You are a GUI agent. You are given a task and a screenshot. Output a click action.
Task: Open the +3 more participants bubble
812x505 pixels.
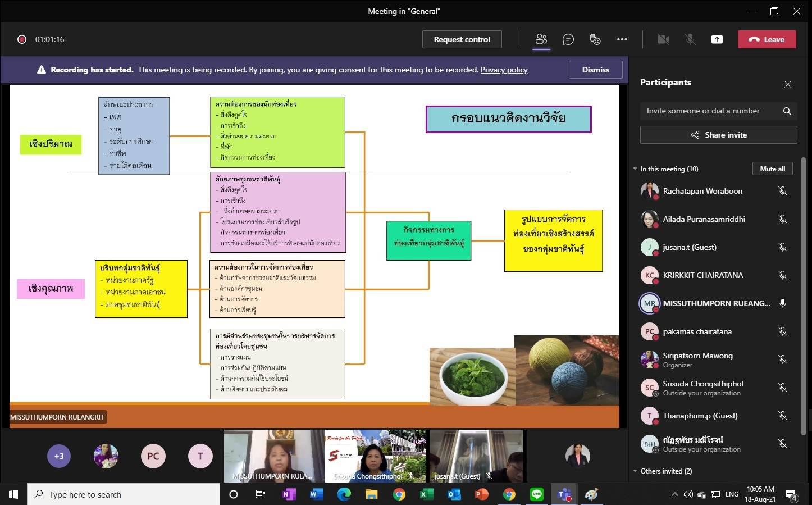[59, 456]
